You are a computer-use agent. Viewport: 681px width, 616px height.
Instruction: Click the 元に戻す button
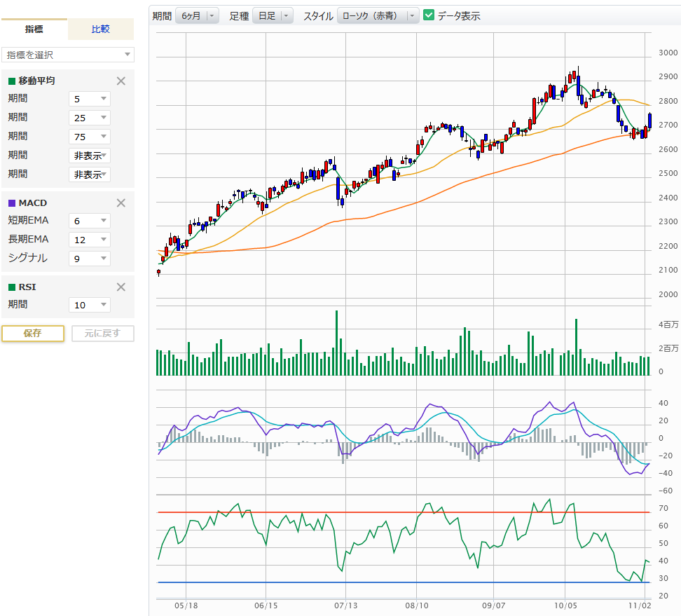coord(102,333)
